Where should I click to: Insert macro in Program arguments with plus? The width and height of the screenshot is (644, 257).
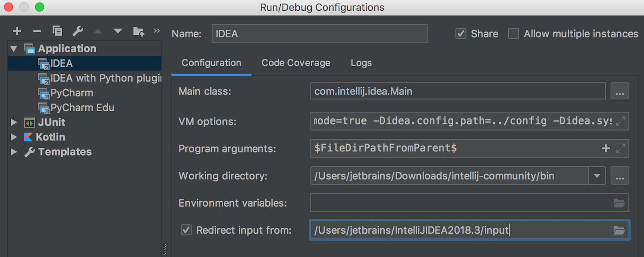click(x=606, y=149)
